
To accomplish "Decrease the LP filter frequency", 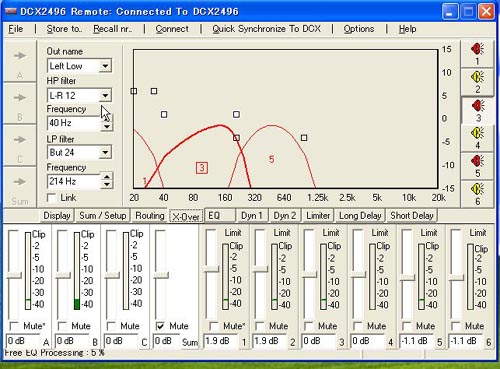I will coord(107,185).
